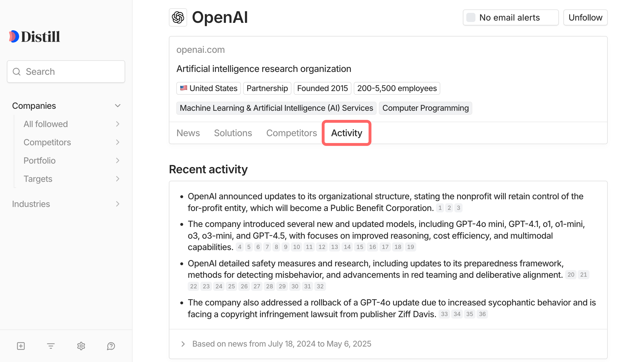644x362 pixels.
Task: Open the openai.com link
Action: [201, 50]
